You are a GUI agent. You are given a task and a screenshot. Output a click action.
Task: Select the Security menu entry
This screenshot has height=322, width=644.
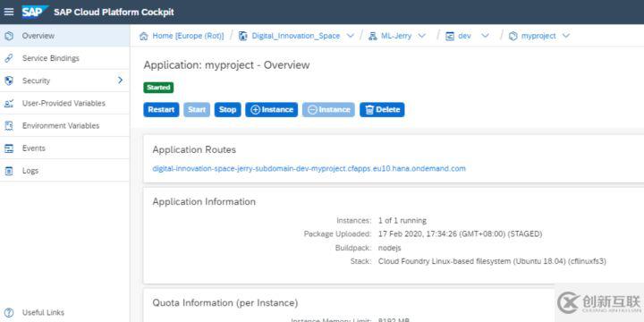(x=65, y=80)
